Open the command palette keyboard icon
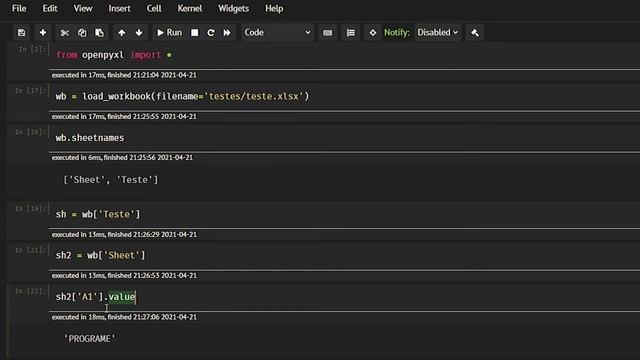This screenshot has width=640, height=360. click(x=327, y=33)
